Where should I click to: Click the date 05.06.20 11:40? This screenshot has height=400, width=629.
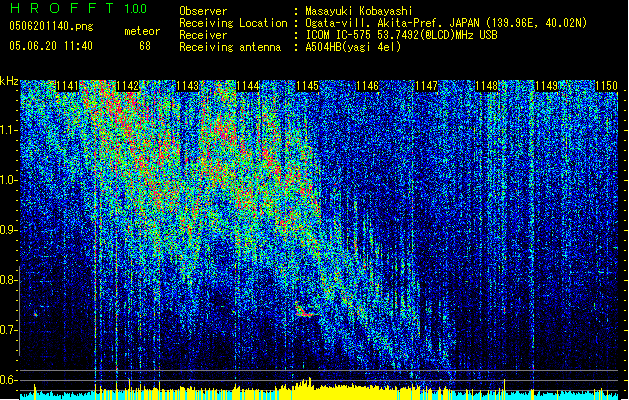pos(51,46)
